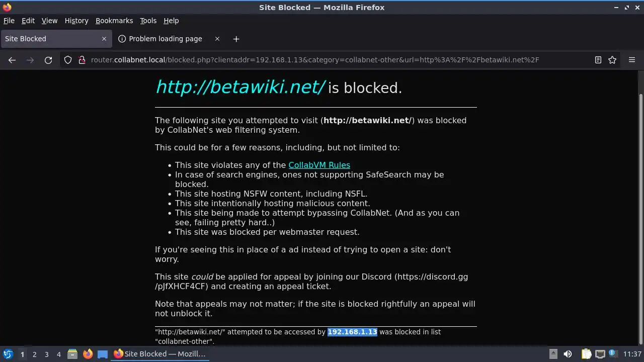The image size is (644, 362).
Task: Open the volume control tray icon
Action: pyautogui.click(x=568, y=354)
